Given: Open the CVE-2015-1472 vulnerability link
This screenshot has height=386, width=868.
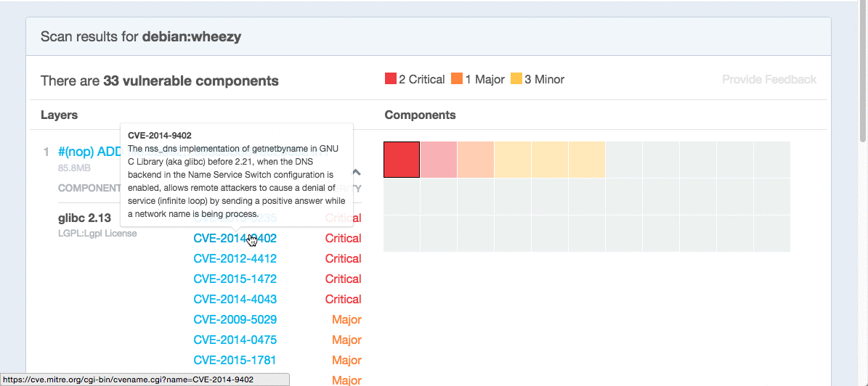Looking at the screenshot, I should pos(235,279).
